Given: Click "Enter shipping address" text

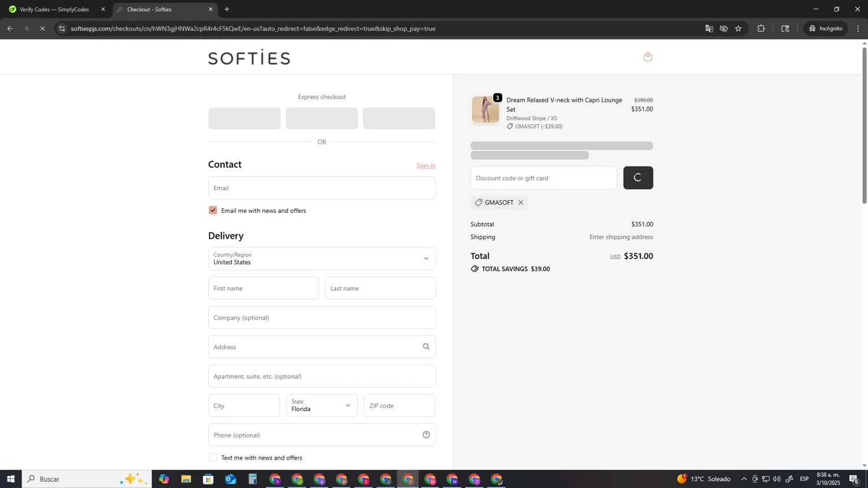Looking at the screenshot, I should click(621, 237).
